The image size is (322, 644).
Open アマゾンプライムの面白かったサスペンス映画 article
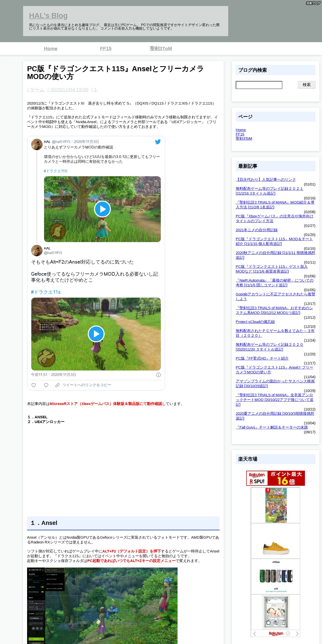pos(275,383)
